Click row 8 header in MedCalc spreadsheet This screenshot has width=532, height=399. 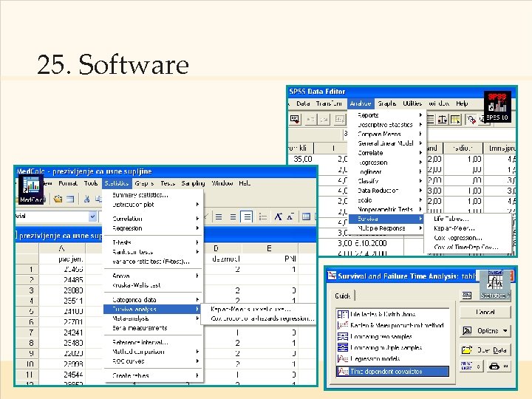click(x=27, y=343)
